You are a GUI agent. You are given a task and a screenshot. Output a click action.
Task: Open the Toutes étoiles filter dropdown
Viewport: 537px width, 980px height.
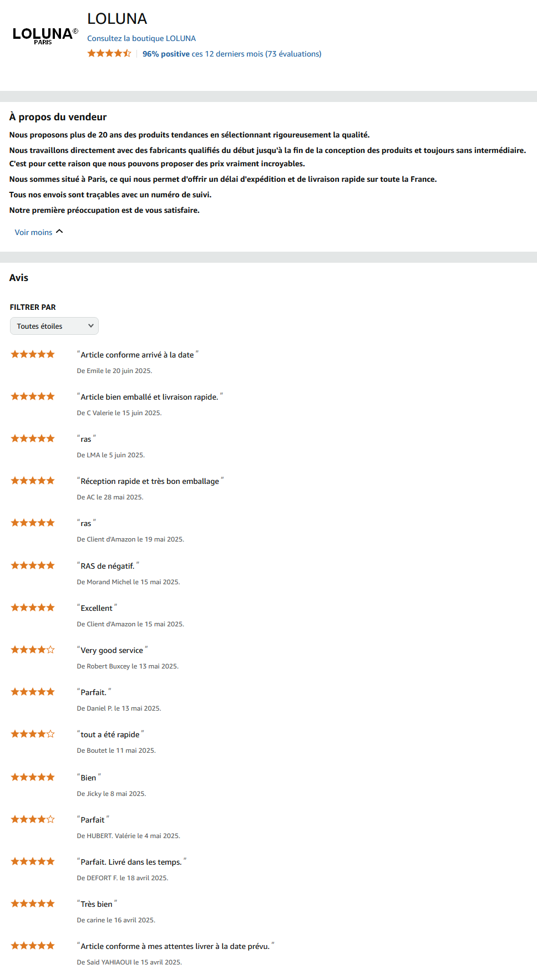[54, 326]
